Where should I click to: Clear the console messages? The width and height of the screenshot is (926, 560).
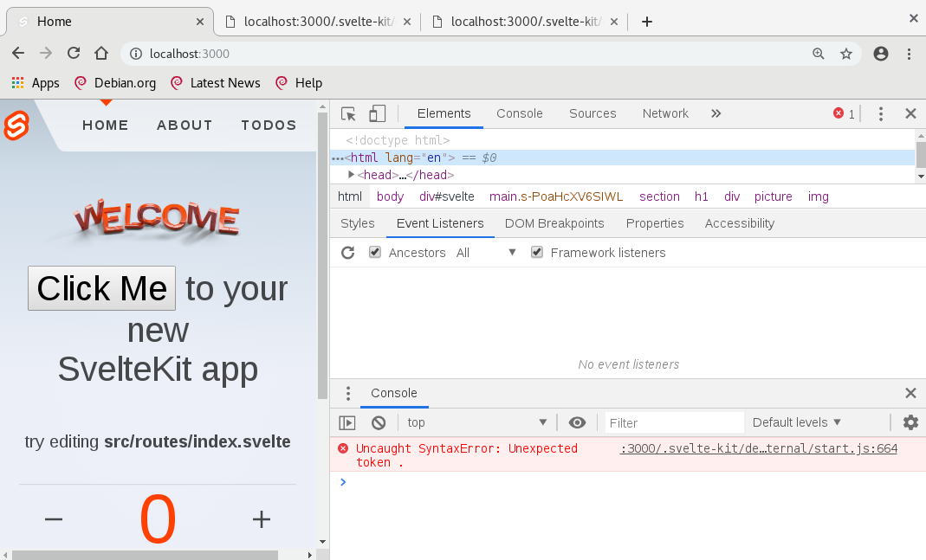click(378, 422)
